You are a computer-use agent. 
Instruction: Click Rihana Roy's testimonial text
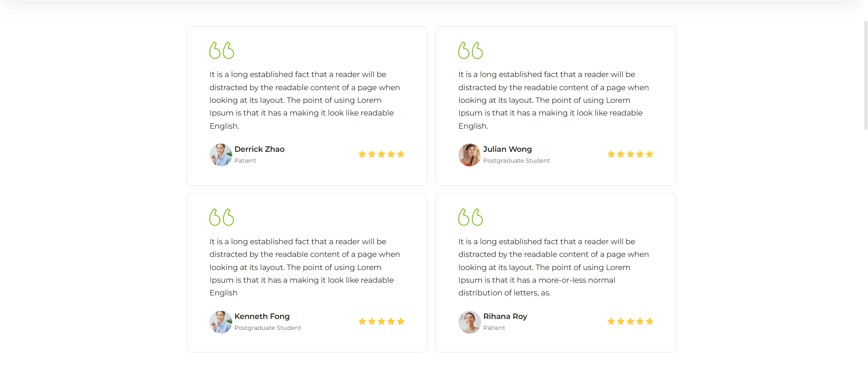click(x=553, y=267)
